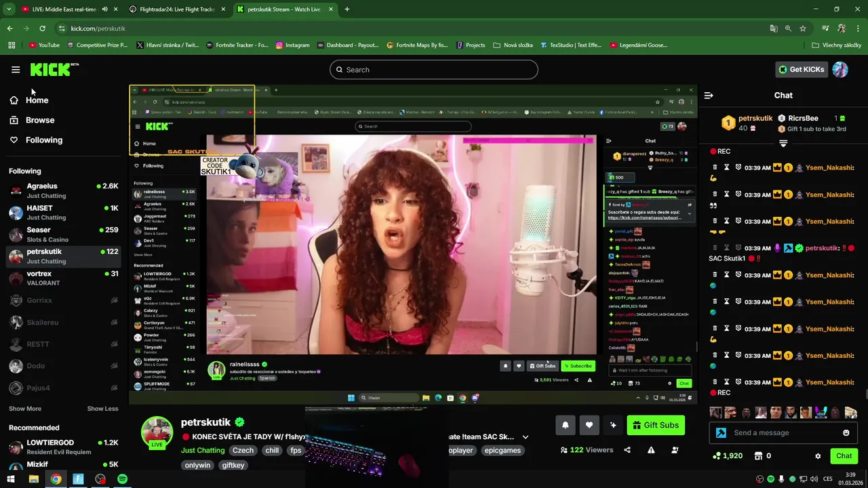Open the user profile avatar menu

pyautogui.click(x=840, y=69)
